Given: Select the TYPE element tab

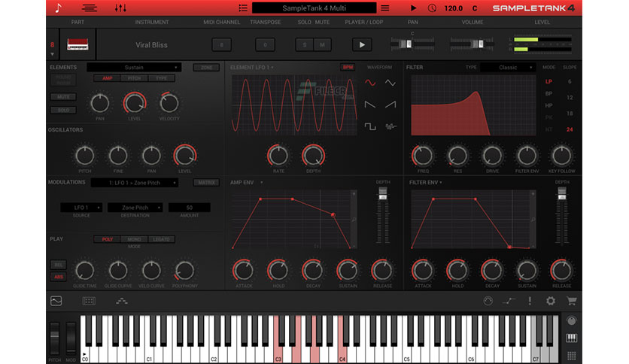Looking at the screenshot, I should click(161, 78).
